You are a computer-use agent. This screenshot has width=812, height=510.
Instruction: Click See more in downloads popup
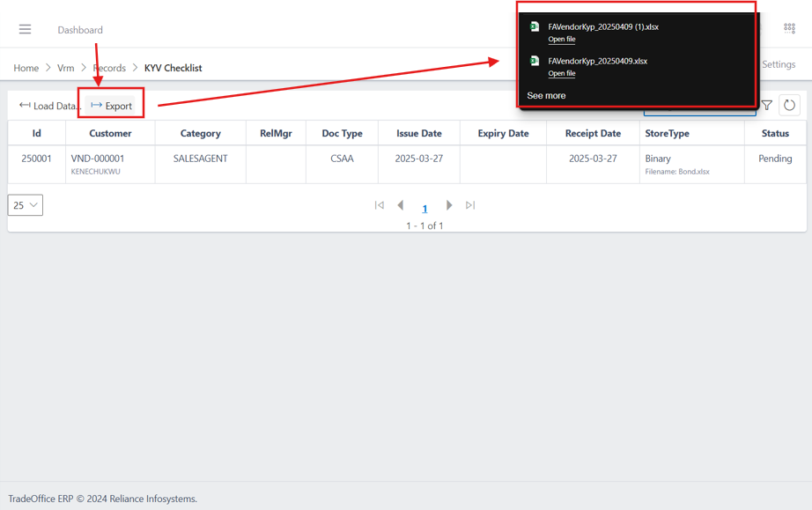pyautogui.click(x=546, y=95)
